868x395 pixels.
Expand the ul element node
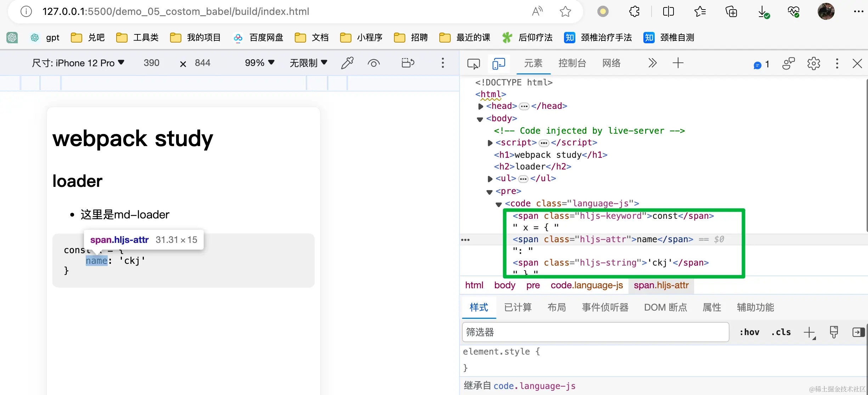[490, 179]
